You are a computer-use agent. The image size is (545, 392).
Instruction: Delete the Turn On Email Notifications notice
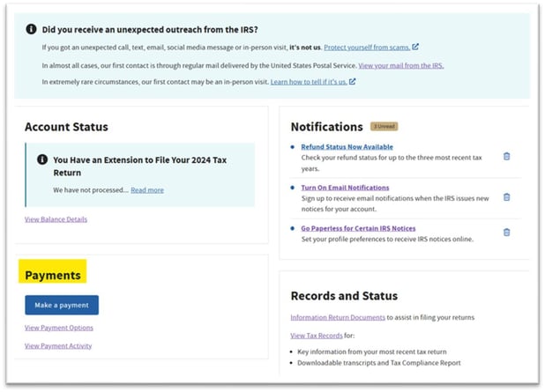pyautogui.click(x=506, y=197)
